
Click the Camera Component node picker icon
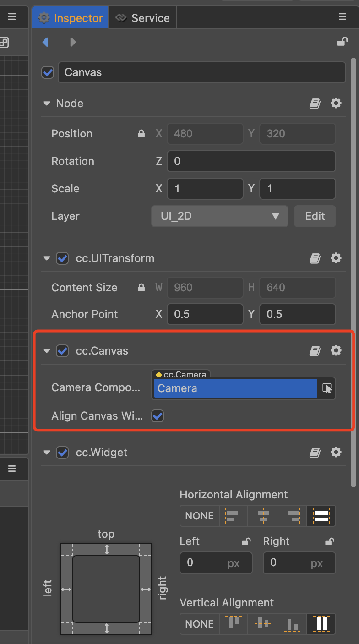(327, 388)
